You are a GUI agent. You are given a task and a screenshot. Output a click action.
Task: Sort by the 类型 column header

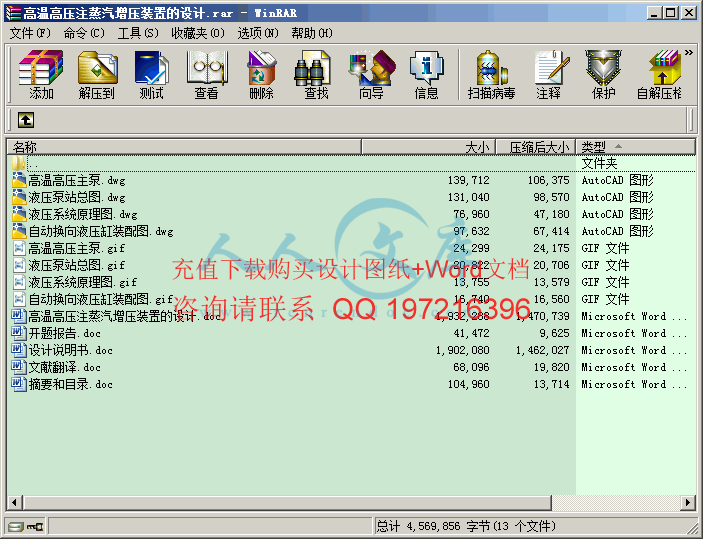click(636, 147)
